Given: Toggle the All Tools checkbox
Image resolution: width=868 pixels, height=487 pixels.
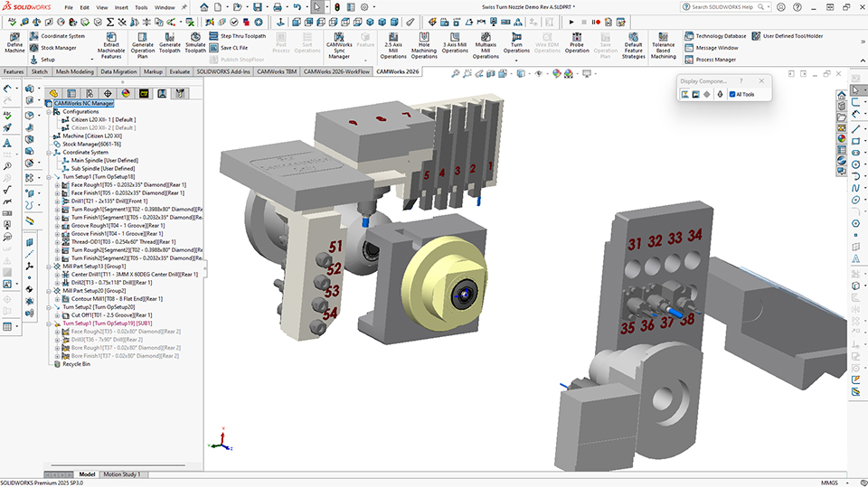Looking at the screenshot, I should (731, 94).
